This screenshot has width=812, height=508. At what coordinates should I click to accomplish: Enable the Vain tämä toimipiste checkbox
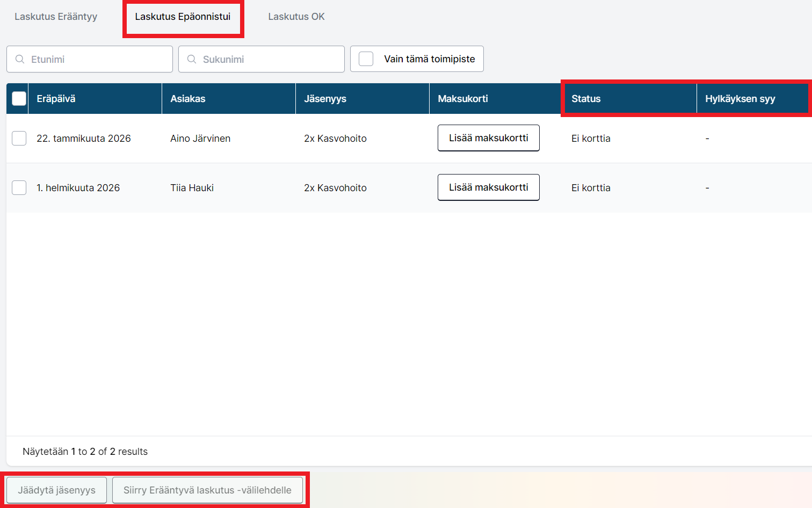click(366, 59)
